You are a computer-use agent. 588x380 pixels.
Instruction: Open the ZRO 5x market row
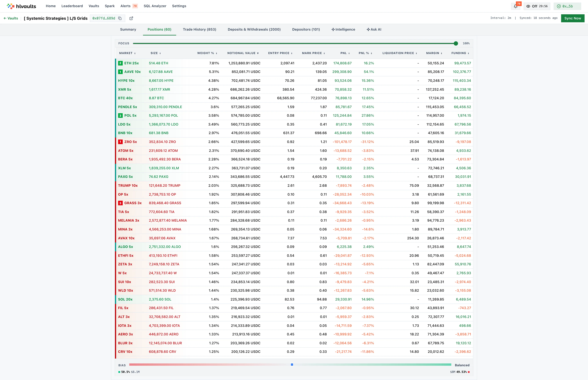[x=294, y=142]
